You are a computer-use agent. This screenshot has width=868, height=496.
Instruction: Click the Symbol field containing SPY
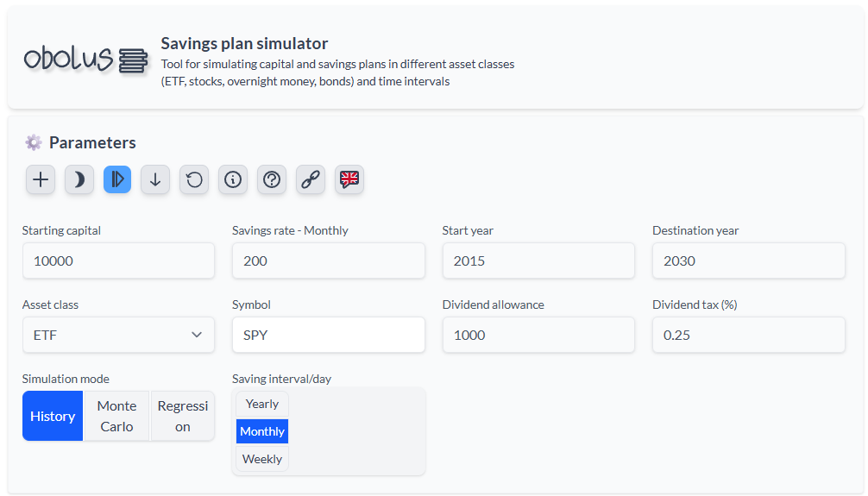pos(328,335)
